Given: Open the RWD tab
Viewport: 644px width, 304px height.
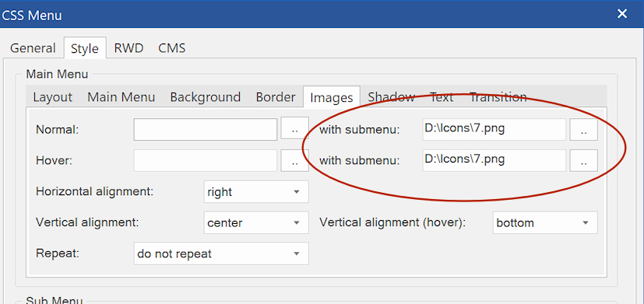Looking at the screenshot, I should click(128, 48).
